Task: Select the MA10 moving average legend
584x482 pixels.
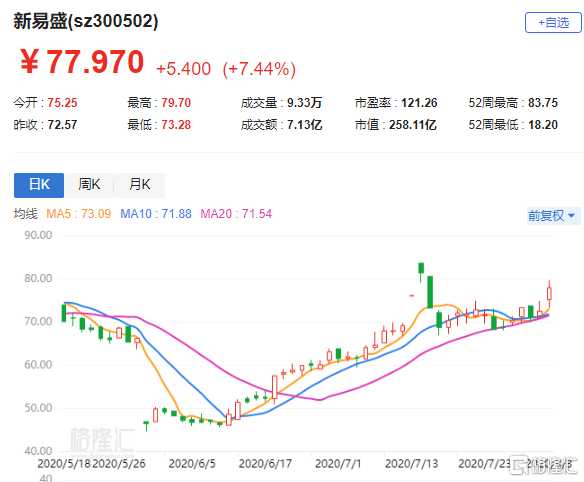Action: [156, 214]
